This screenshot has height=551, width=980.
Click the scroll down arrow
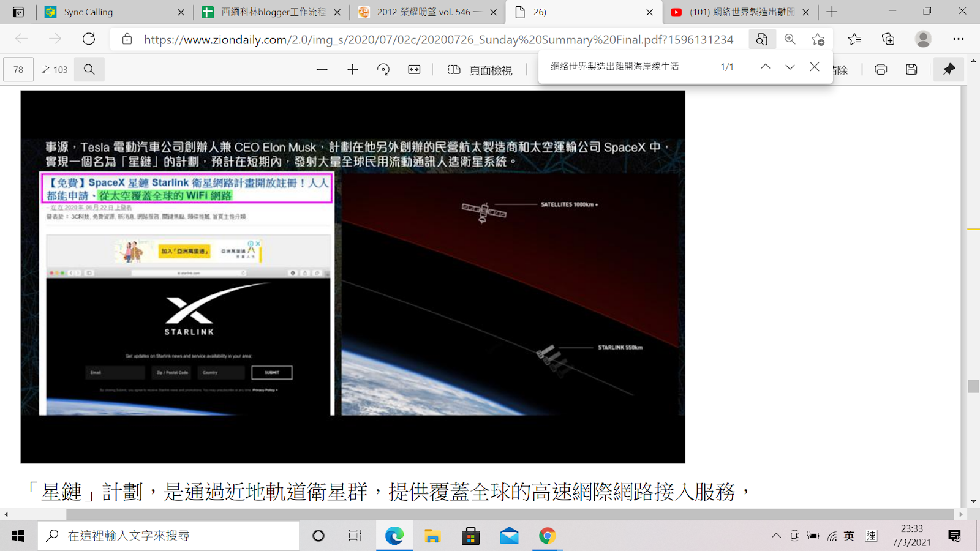[x=973, y=501]
